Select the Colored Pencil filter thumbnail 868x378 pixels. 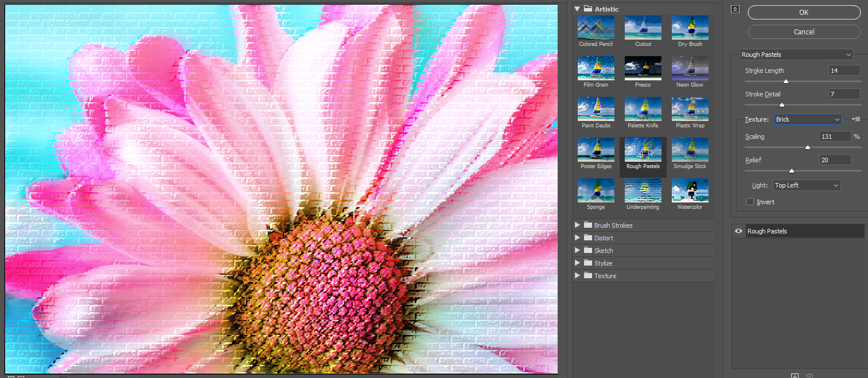[x=595, y=28]
